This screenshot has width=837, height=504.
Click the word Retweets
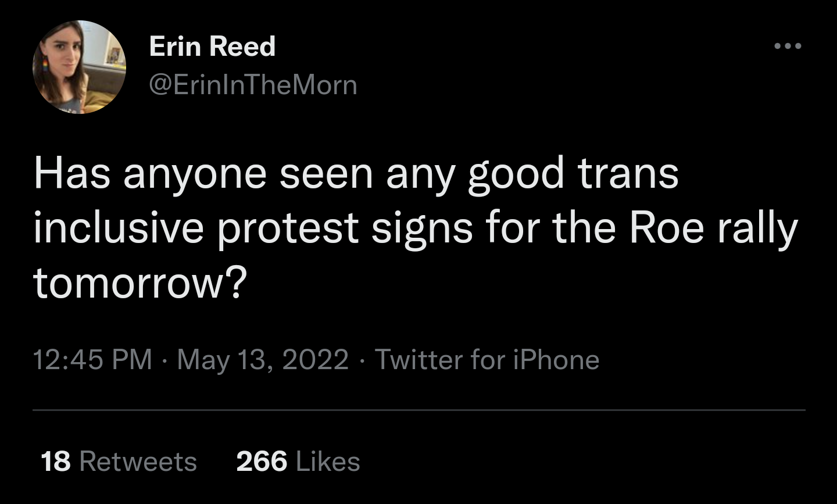[138, 462]
